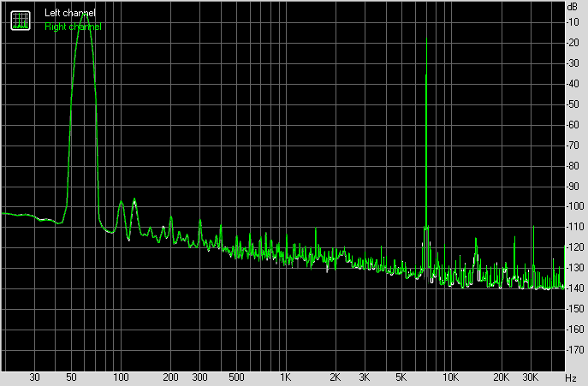The width and height of the screenshot is (588, 386).
Task: Click the 5K frequency axis label
Action: click(x=401, y=377)
